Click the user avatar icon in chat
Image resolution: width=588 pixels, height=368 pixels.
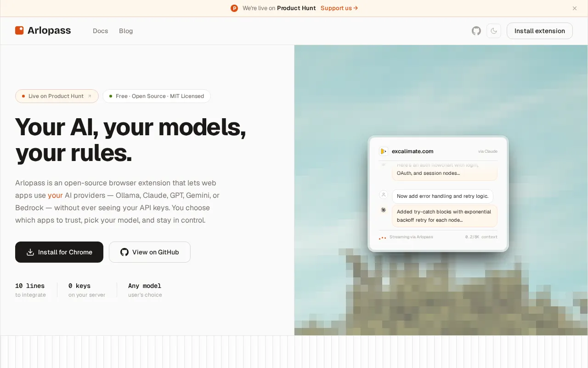click(x=384, y=195)
